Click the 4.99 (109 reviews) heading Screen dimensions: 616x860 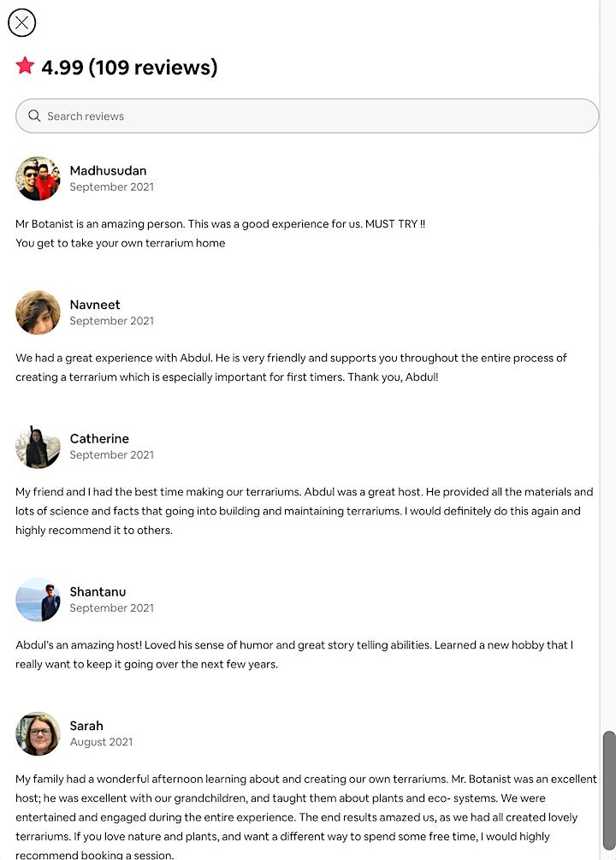[129, 68]
